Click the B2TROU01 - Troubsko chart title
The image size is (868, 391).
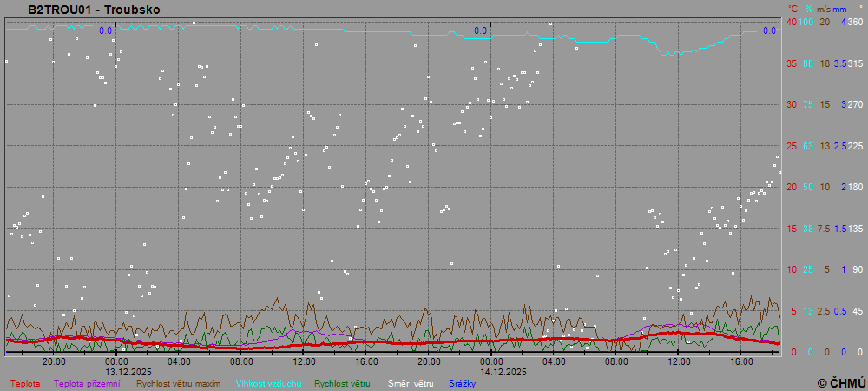[x=82, y=10]
